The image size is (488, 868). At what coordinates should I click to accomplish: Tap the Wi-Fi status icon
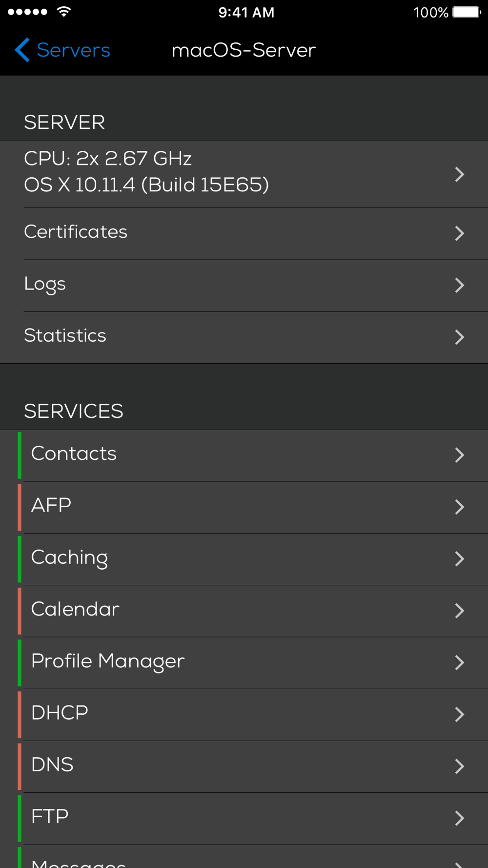click(63, 12)
